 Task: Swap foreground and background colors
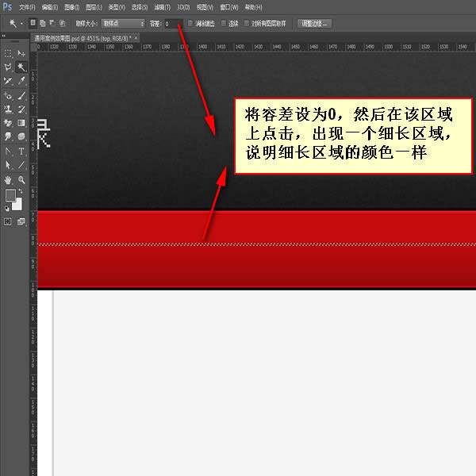(x=21, y=191)
